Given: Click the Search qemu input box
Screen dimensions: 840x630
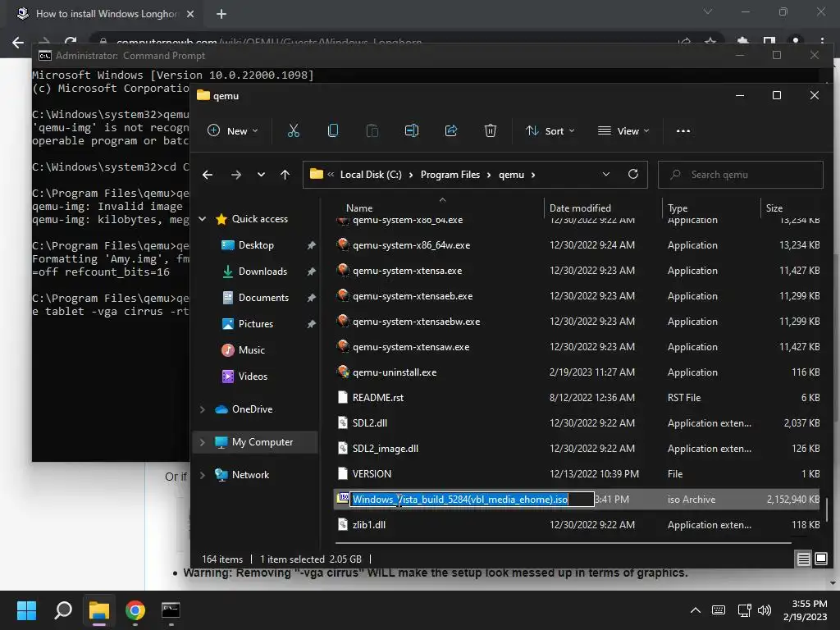Looking at the screenshot, I should [x=741, y=175].
